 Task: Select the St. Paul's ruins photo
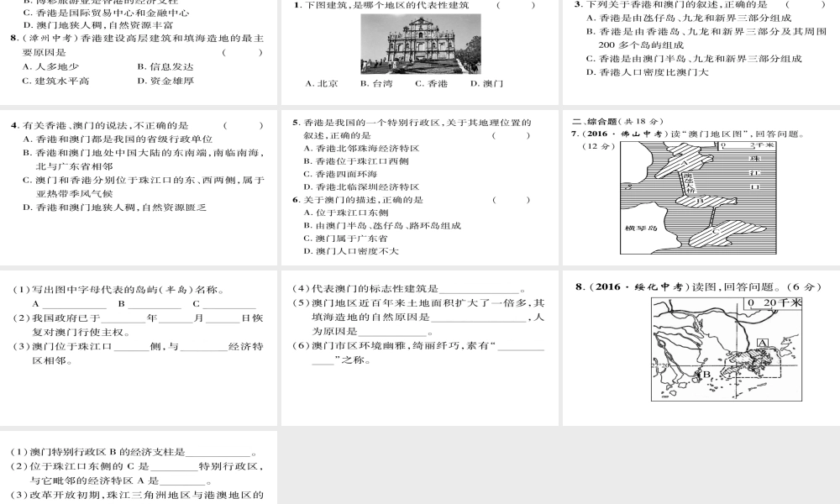(x=421, y=44)
